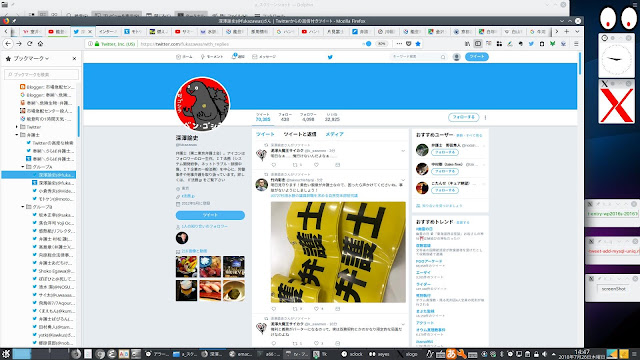Screen dimensions: 640x360
Task: Retweet the tweet with the yellow armband photo
Action: (x=296, y=309)
